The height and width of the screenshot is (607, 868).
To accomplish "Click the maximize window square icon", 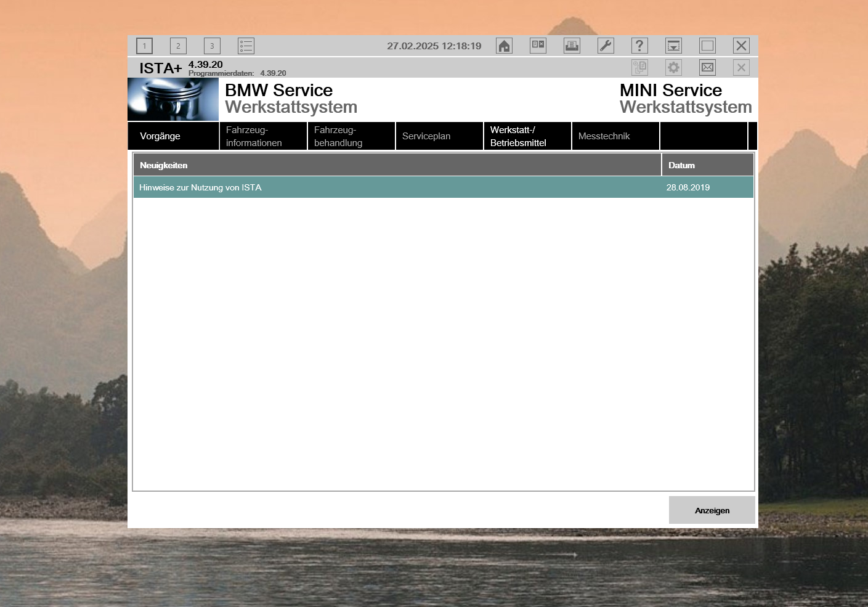I will pos(707,46).
